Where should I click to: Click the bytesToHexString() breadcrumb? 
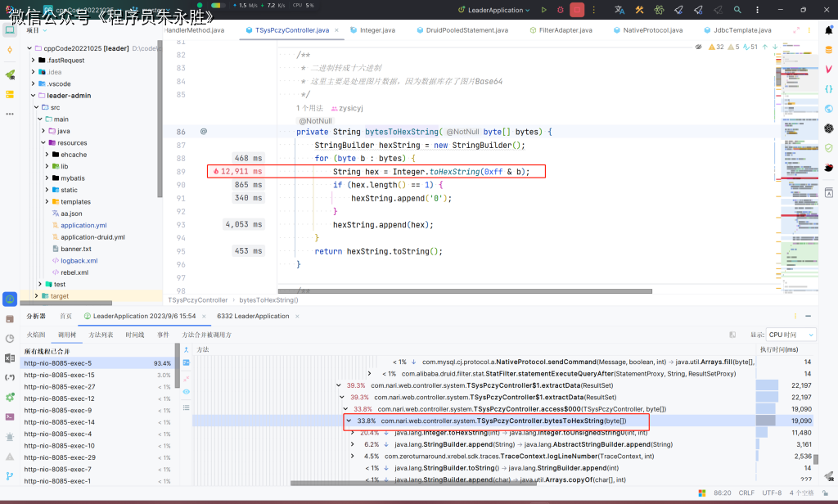click(x=268, y=300)
